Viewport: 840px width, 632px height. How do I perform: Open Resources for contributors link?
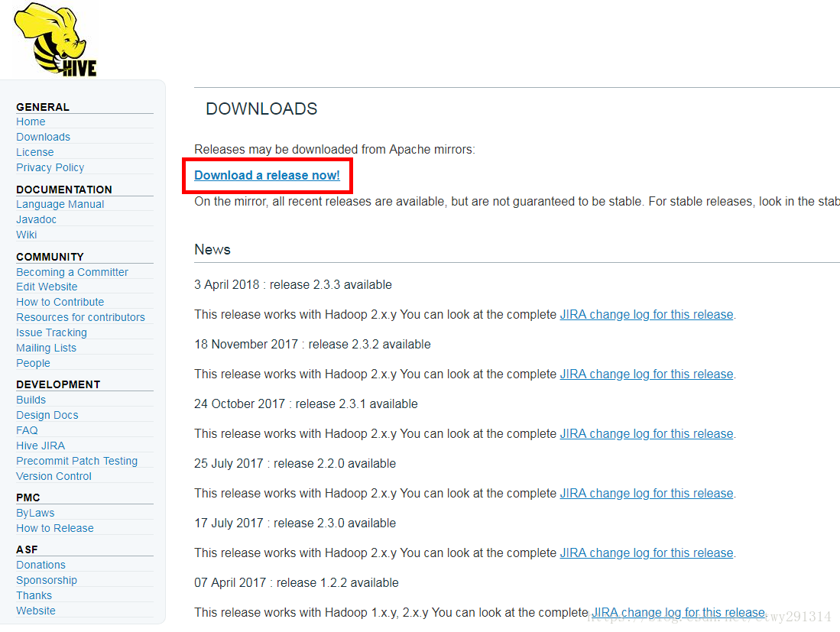(x=80, y=317)
